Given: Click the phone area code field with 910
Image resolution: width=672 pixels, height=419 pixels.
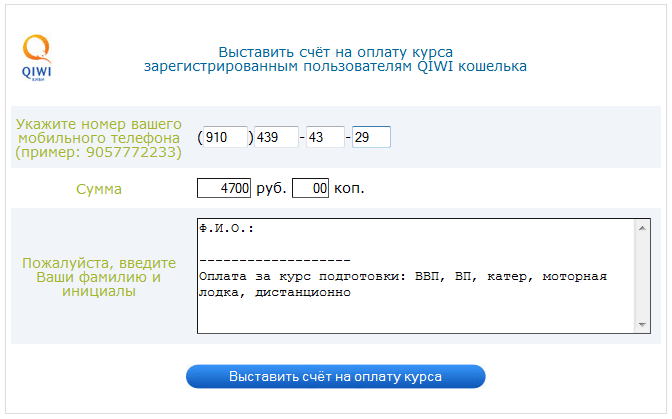Looking at the screenshot, I should coord(225,137).
